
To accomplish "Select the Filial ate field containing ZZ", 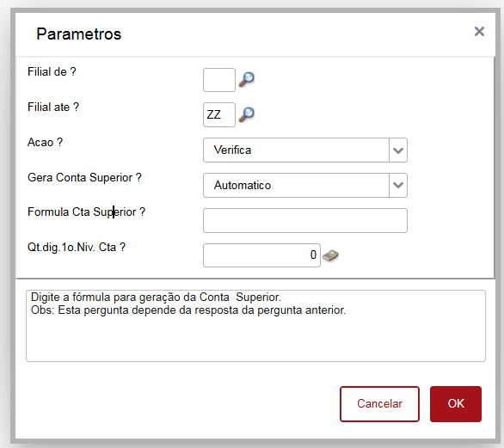I will coord(219,114).
